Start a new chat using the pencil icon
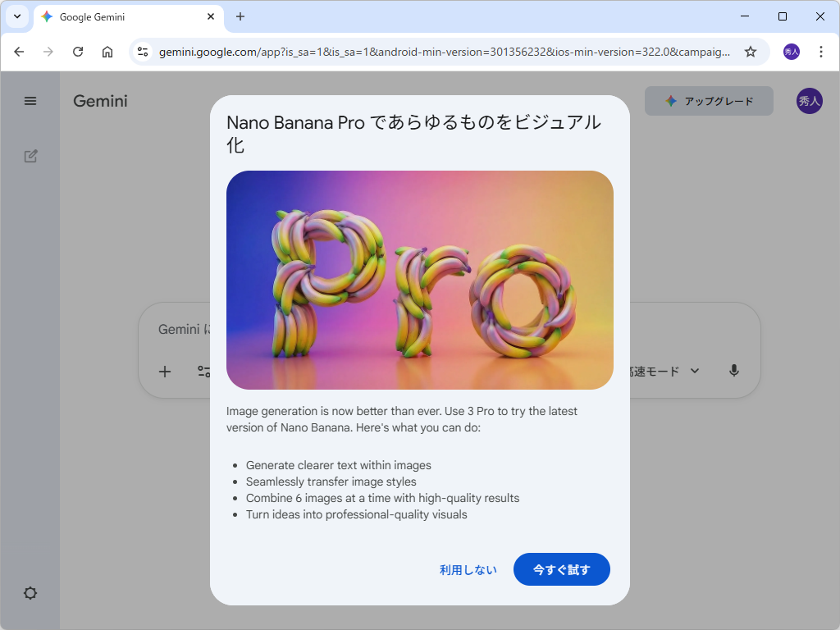 pos(30,156)
